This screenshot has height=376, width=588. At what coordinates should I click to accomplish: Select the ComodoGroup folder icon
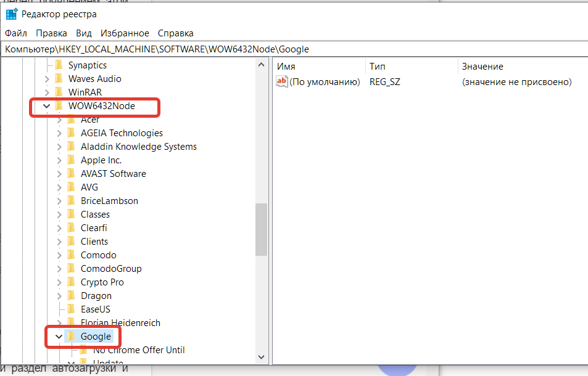tap(71, 269)
